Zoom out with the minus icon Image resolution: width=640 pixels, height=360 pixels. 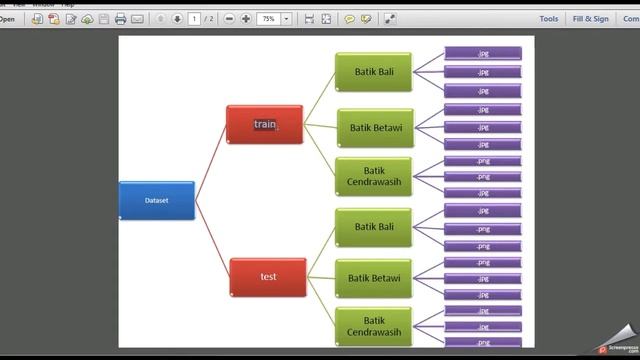point(229,19)
